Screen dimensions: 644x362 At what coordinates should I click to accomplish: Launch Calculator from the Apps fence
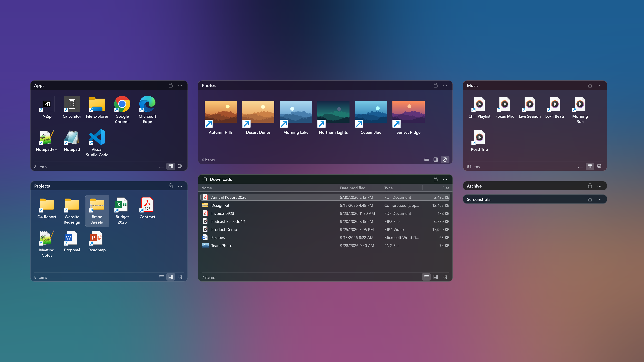(x=72, y=107)
